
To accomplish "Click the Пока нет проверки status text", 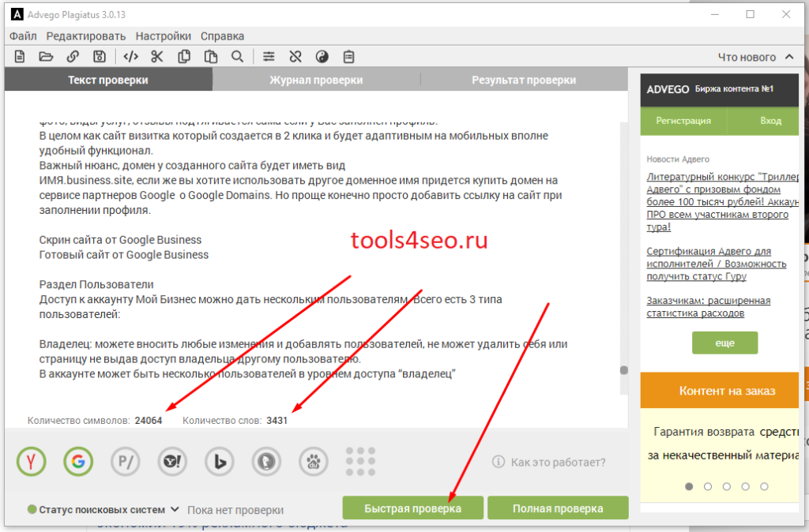I will 235,510.
